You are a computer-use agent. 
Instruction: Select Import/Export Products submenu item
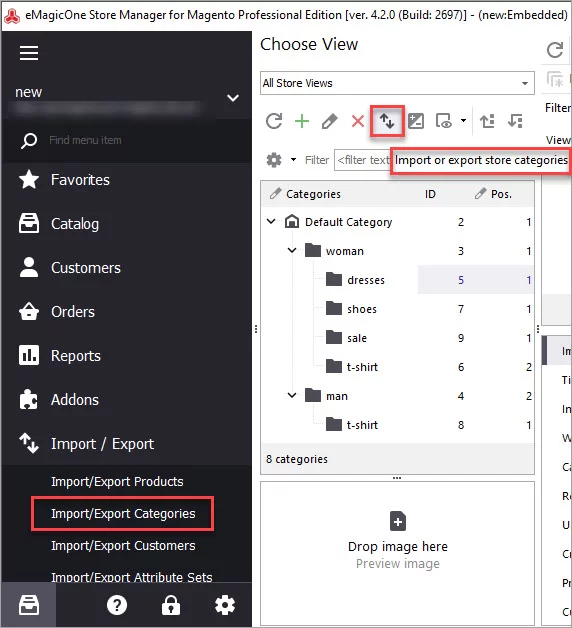(x=117, y=481)
